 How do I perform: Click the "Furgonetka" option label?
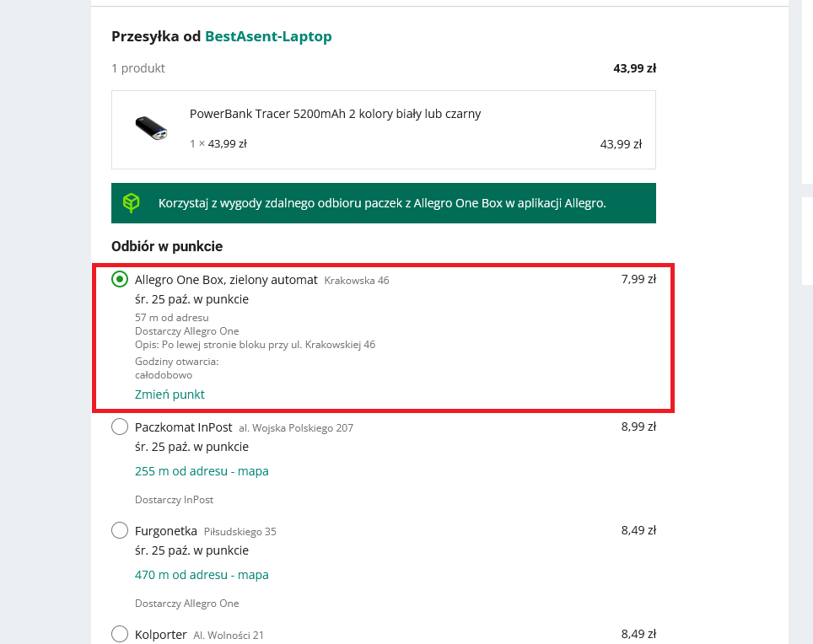tap(166, 531)
